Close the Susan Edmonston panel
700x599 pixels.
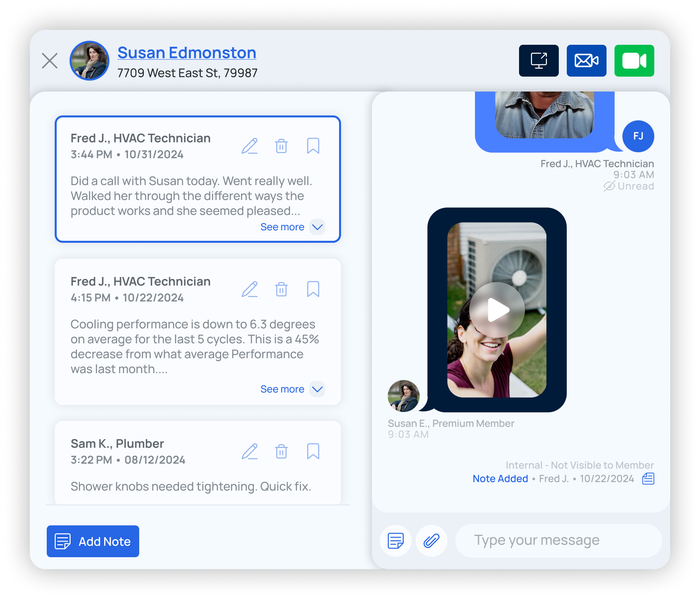coord(50,61)
